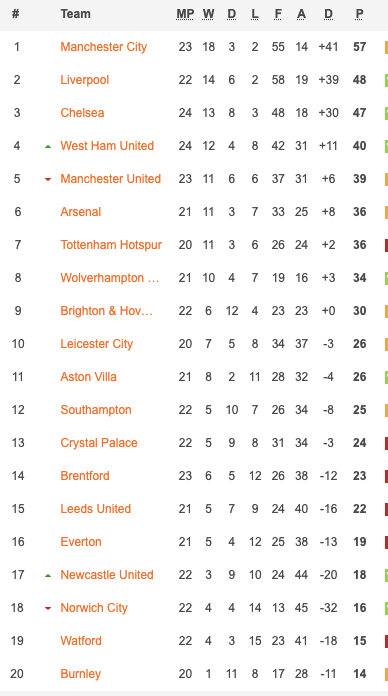This screenshot has height=696, width=388.
Task: Sort table by MP column header
Action: pos(185,14)
